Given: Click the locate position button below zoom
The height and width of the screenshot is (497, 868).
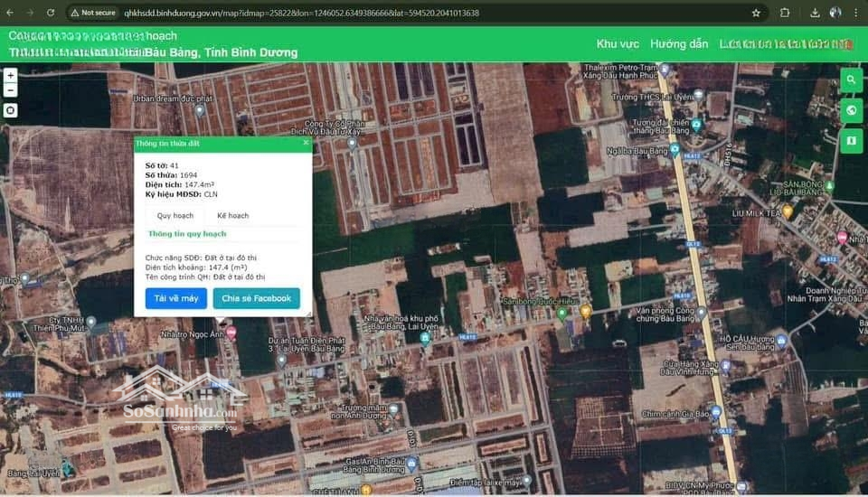Looking at the screenshot, I should [10, 110].
